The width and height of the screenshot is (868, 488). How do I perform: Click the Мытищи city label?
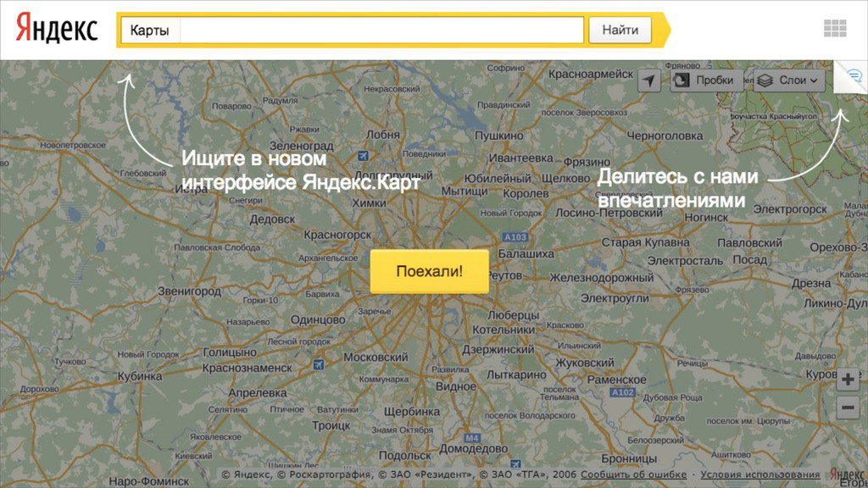coord(464,191)
